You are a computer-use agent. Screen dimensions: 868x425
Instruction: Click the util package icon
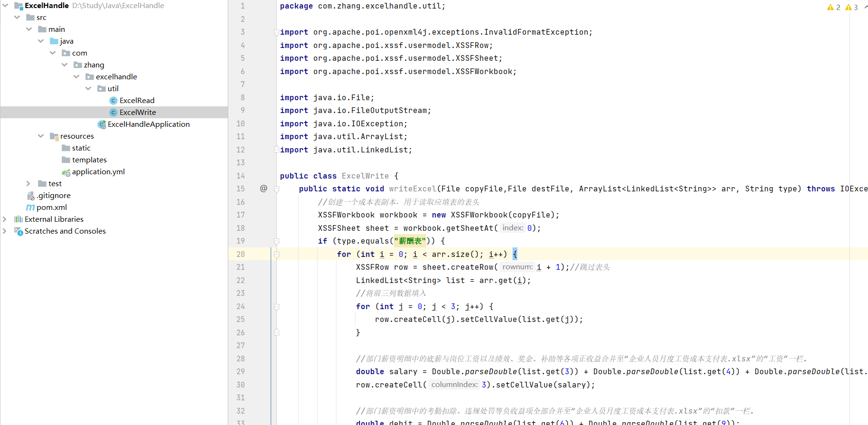click(x=102, y=89)
